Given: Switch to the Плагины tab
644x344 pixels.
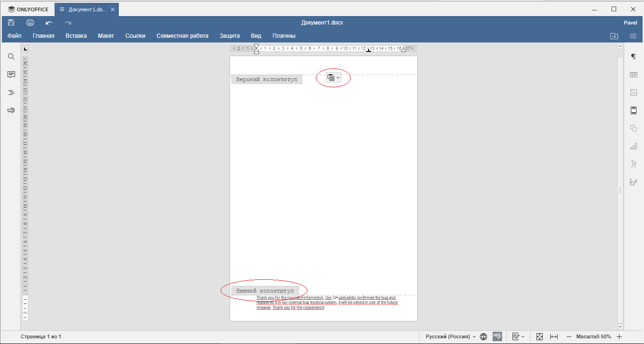Looking at the screenshot, I should [x=284, y=36].
